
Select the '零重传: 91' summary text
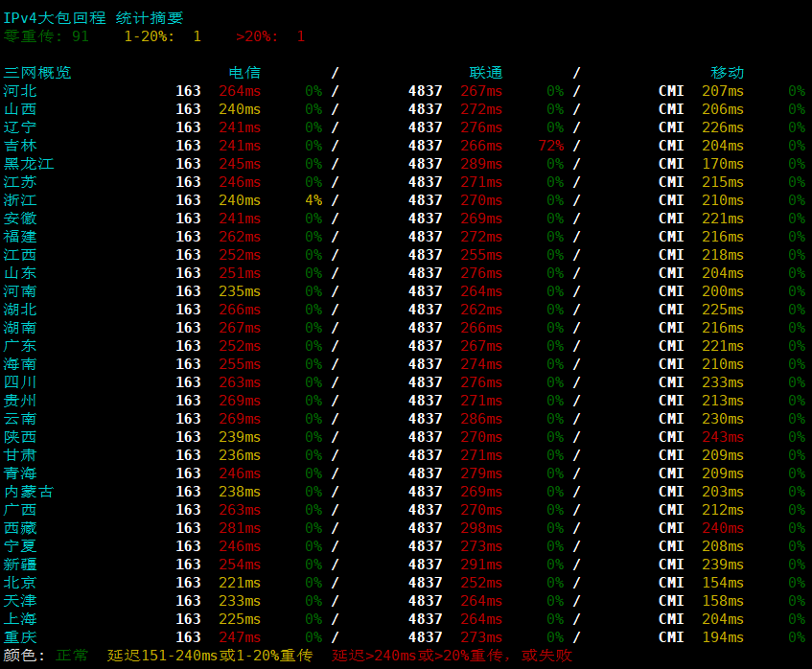coord(46,36)
